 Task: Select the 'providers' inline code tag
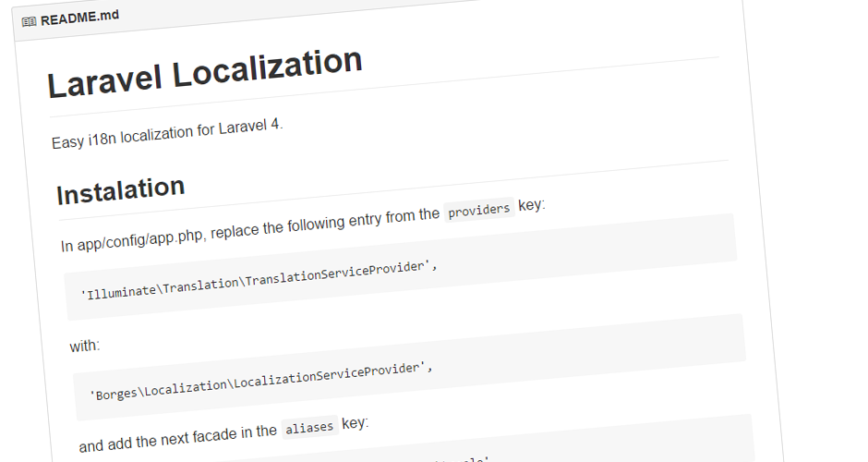point(479,210)
